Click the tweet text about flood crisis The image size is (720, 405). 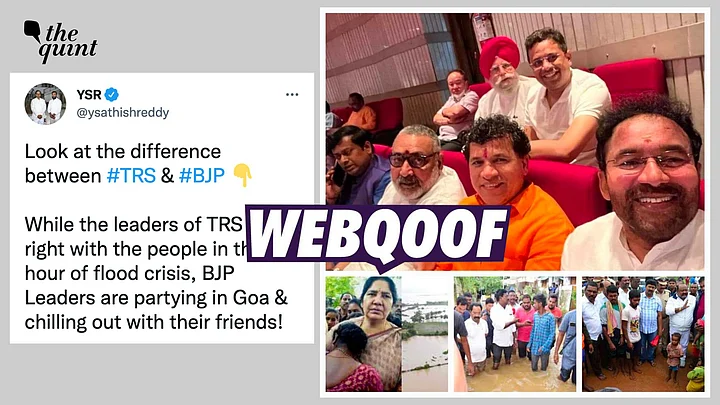coord(156,273)
